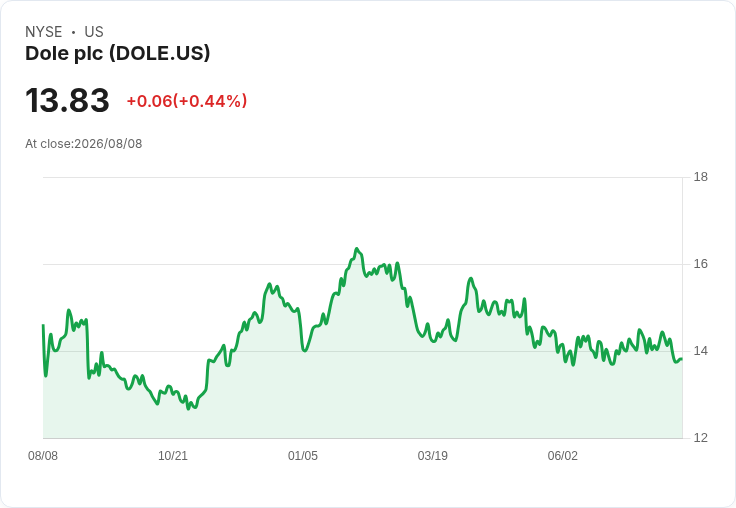This screenshot has height=508, width=736.
Task: Click the line's final point at right edge
Action: click(682, 359)
